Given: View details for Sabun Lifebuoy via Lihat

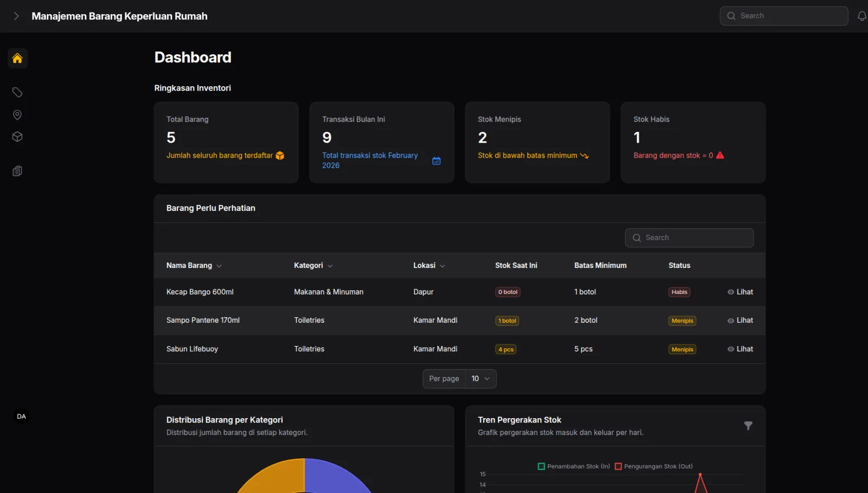Looking at the screenshot, I should [x=740, y=349].
